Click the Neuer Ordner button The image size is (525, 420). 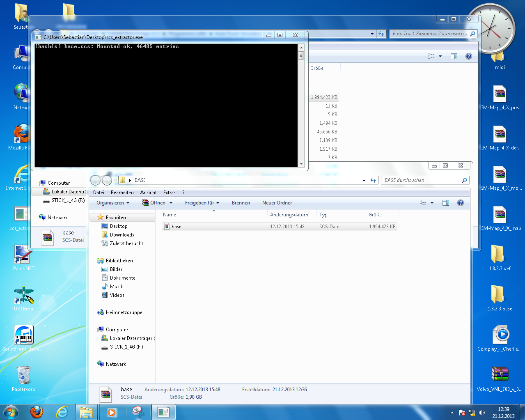[x=277, y=203]
